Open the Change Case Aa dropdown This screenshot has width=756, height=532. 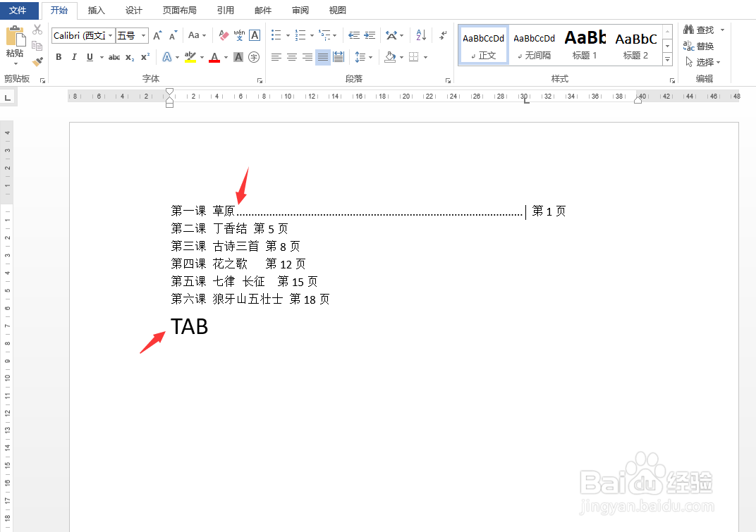(197, 35)
